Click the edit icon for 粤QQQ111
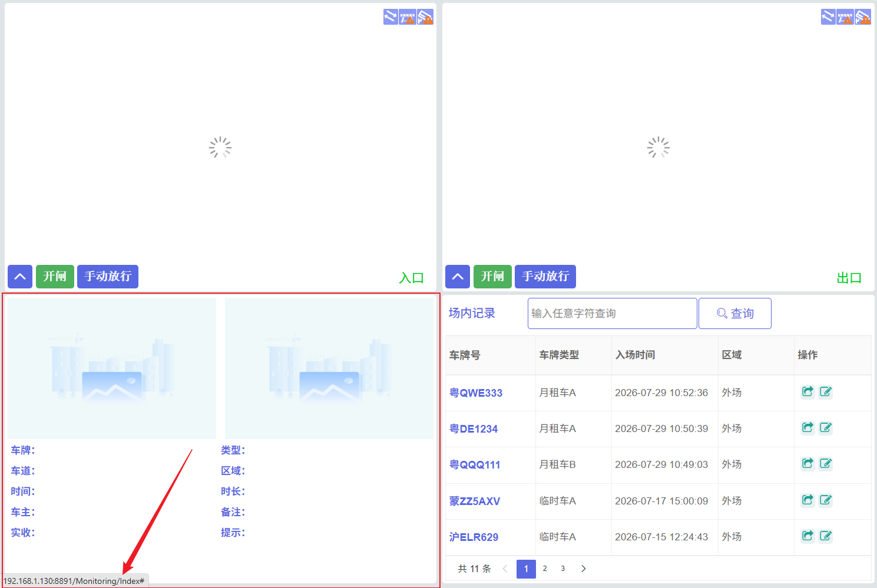The height and width of the screenshot is (588, 877). pos(826,464)
